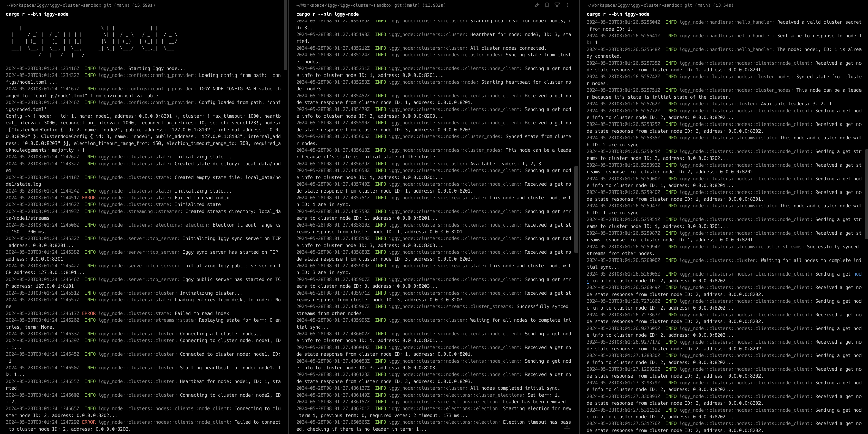This screenshot has height=434, width=868.
Task: Click the left pane path header showing 15.599s
Action: 80,5
